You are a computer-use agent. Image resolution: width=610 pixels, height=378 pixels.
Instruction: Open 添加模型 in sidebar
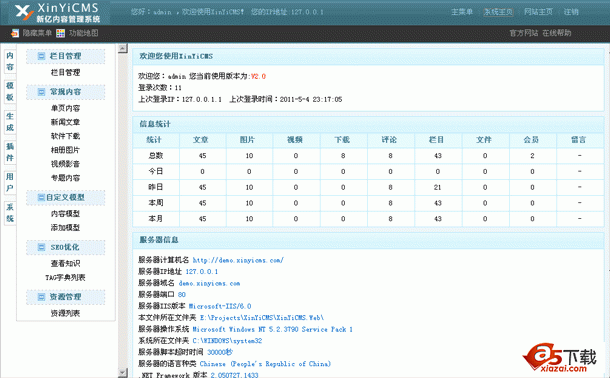click(x=65, y=228)
